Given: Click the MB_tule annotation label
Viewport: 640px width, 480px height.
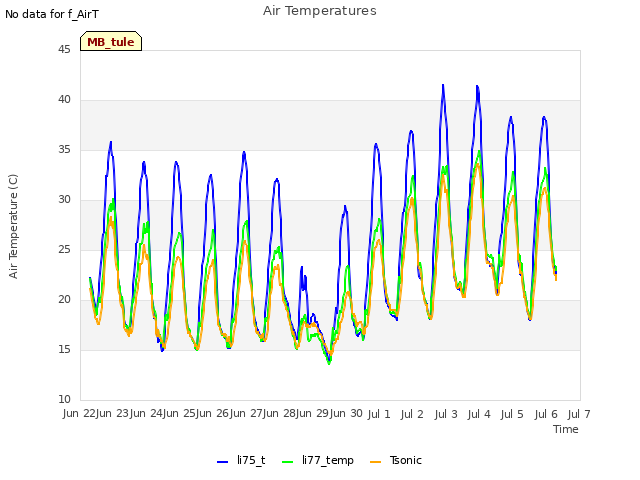Looking at the screenshot, I should [111, 41].
